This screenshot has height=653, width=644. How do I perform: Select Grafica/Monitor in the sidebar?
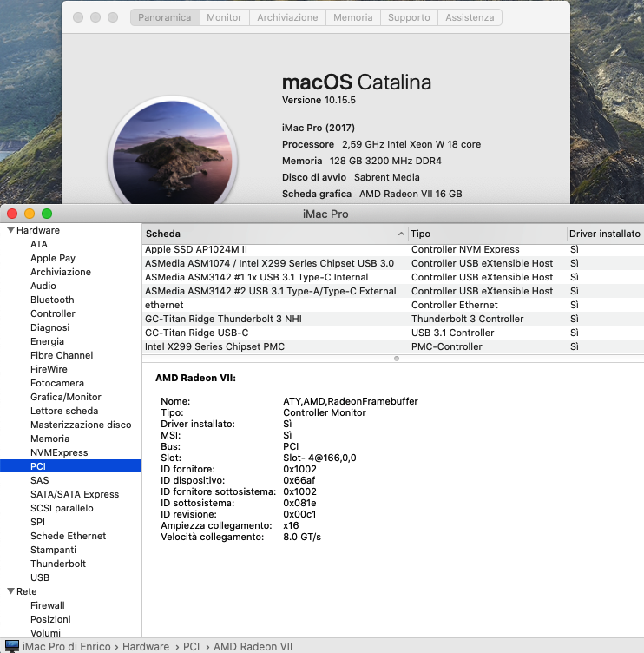(66, 397)
